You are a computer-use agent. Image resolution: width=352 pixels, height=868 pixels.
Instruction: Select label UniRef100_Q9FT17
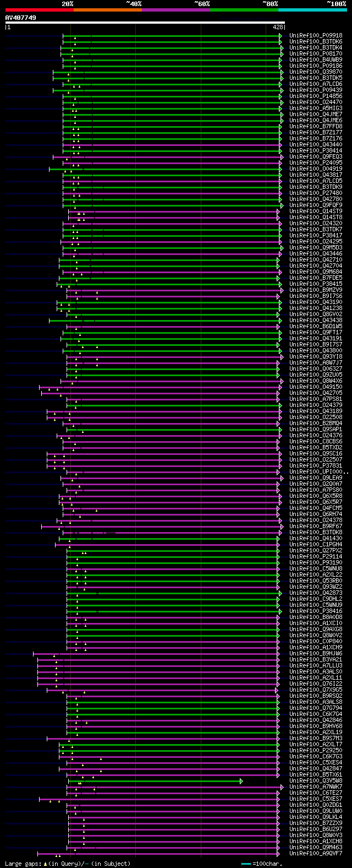coord(316,333)
